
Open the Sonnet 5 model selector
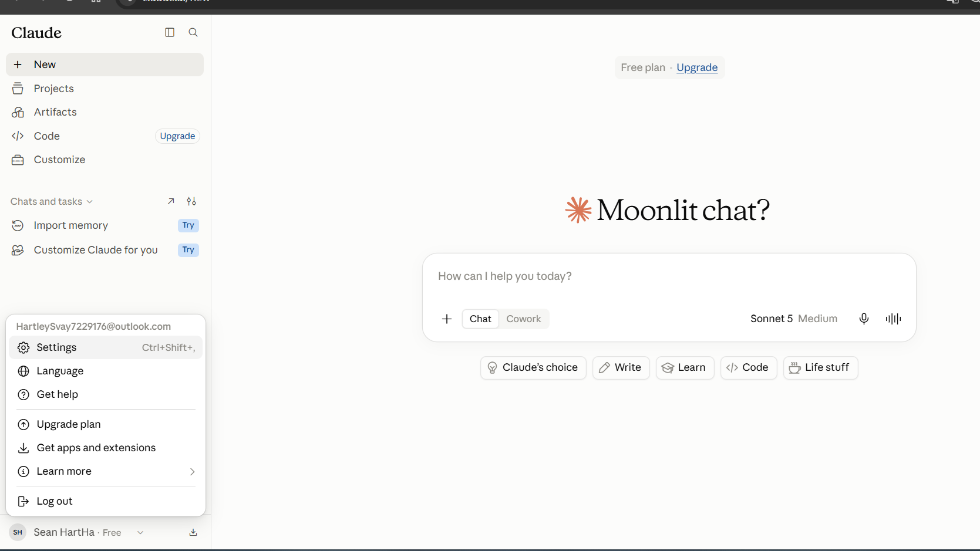(794, 319)
